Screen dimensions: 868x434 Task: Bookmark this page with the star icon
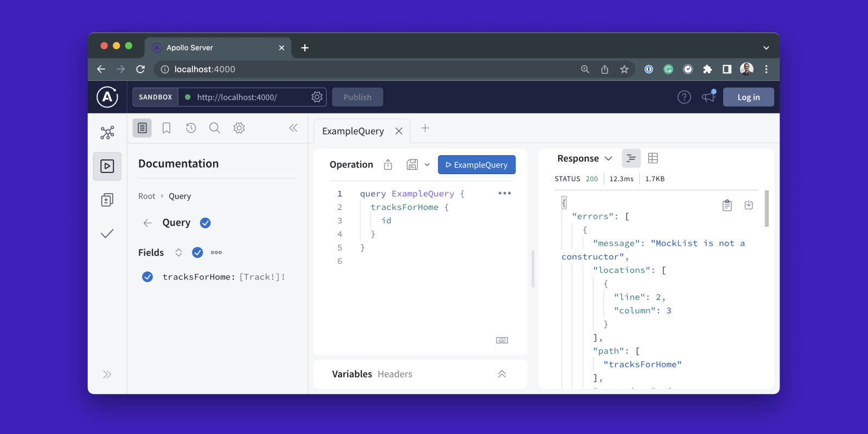pos(624,69)
